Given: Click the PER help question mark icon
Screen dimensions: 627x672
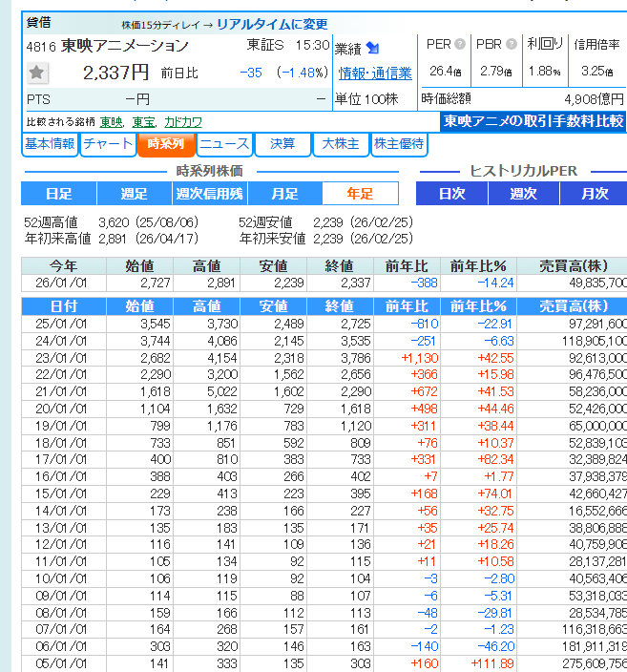Looking at the screenshot, I should point(460,44).
